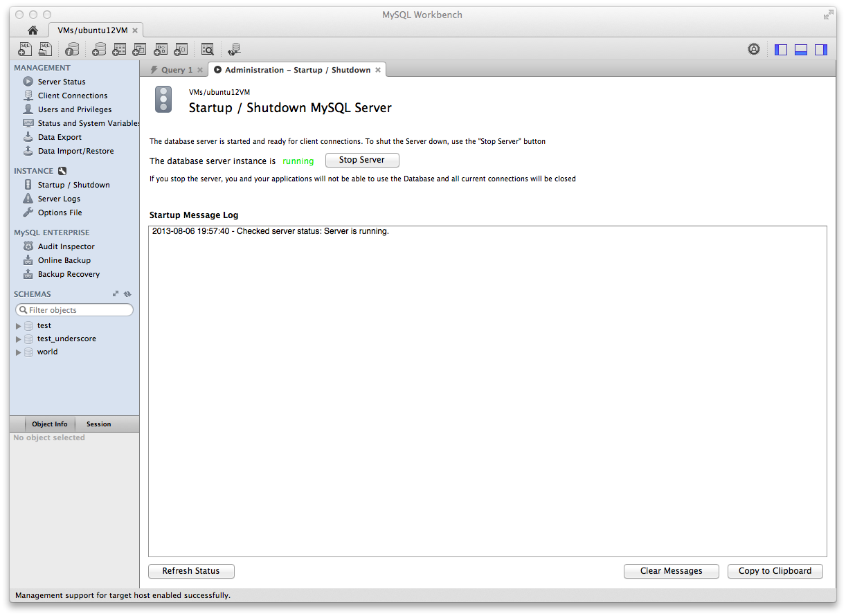Image resolution: width=846 pixels, height=616 pixels.
Task: Click the create new schema icon
Action: pyautogui.click(x=99, y=49)
